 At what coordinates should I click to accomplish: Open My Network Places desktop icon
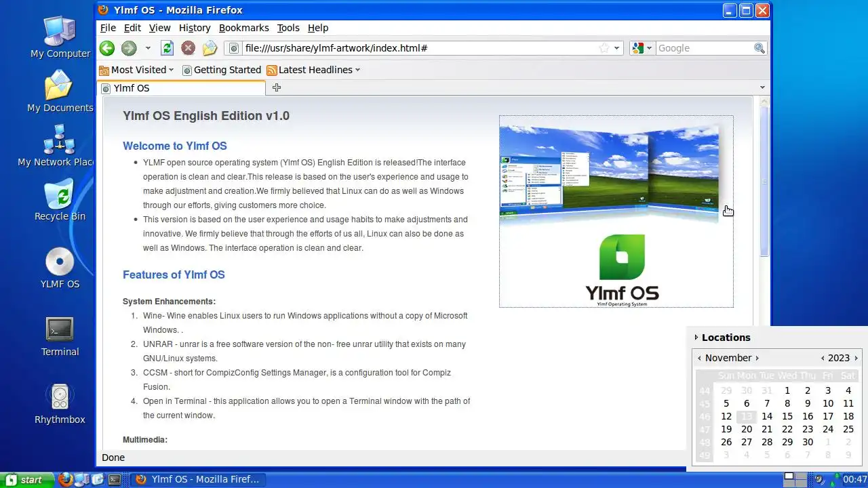56,146
